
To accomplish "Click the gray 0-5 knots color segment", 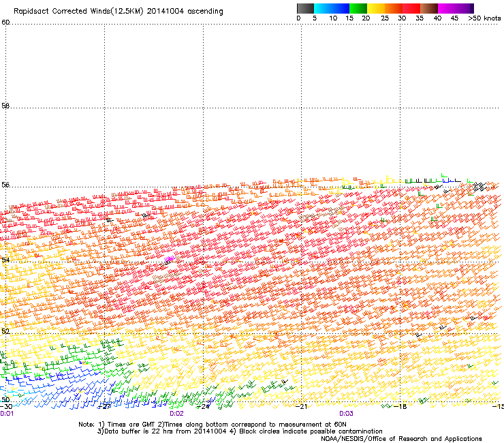I will (305, 8).
